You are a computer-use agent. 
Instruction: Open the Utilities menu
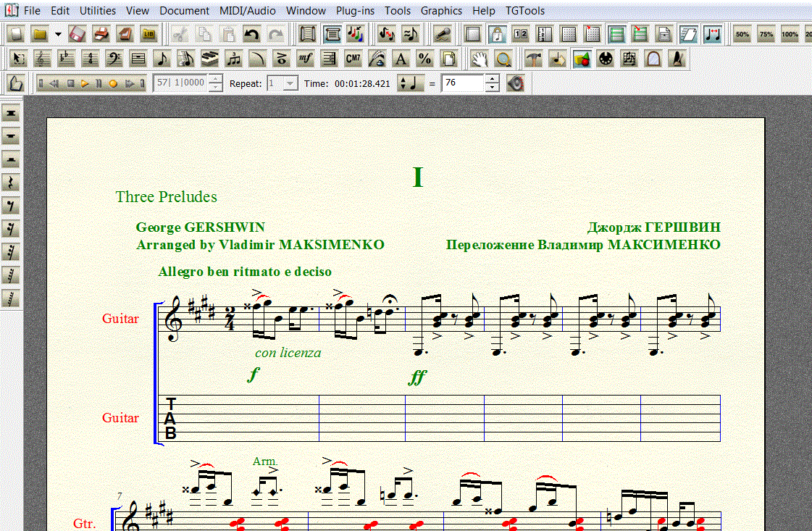[98, 10]
